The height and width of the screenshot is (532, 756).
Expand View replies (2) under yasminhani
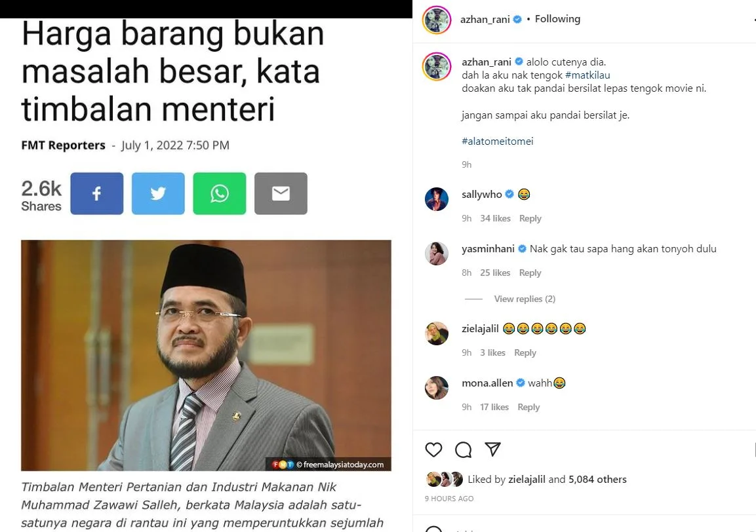(525, 299)
